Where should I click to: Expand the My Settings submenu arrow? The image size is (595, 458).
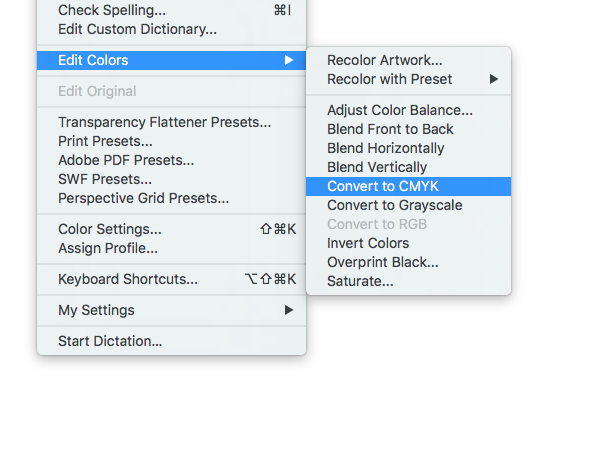pyautogui.click(x=289, y=310)
